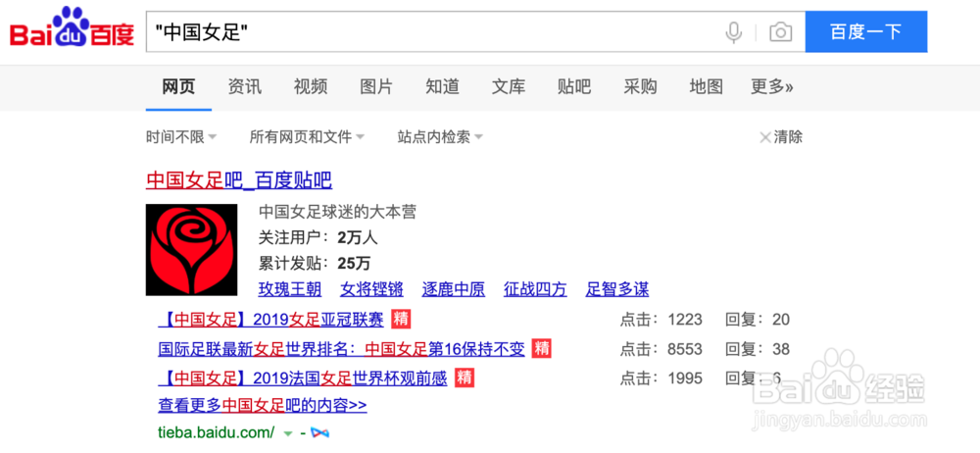Select the 网页 tab
980x453 pixels.
(178, 86)
